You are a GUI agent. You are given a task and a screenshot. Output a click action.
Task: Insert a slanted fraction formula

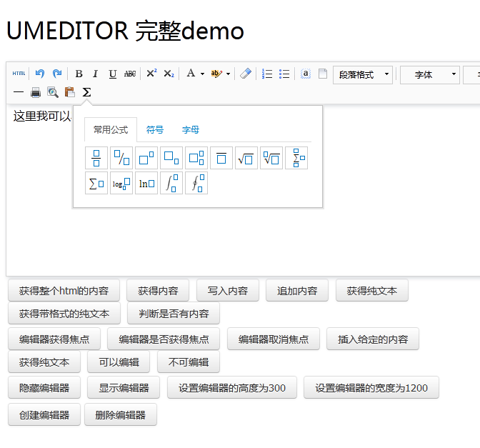[121, 158]
